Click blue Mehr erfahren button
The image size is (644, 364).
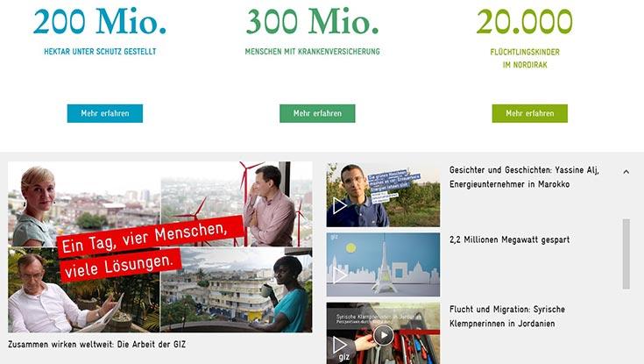click(x=105, y=113)
